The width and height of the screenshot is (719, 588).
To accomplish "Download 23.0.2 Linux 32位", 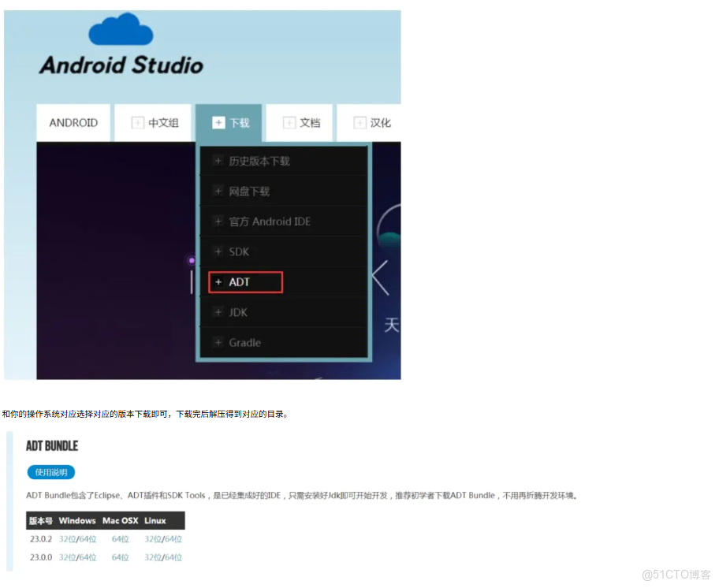I will [x=152, y=539].
